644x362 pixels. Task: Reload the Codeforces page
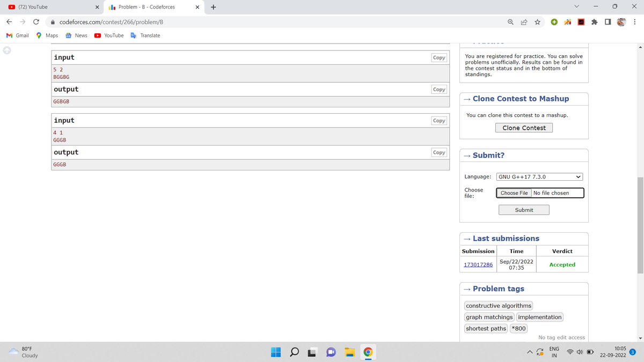coord(36,22)
